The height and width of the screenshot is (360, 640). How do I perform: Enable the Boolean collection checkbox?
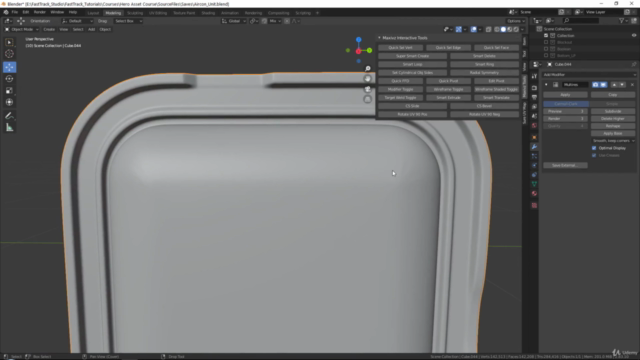click(546, 49)
